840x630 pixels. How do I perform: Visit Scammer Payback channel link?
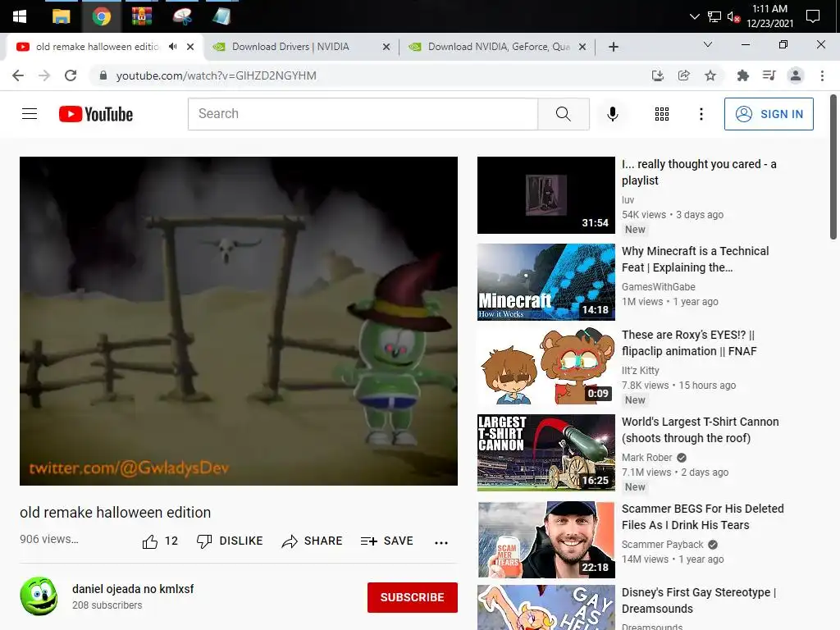point(662,545)
